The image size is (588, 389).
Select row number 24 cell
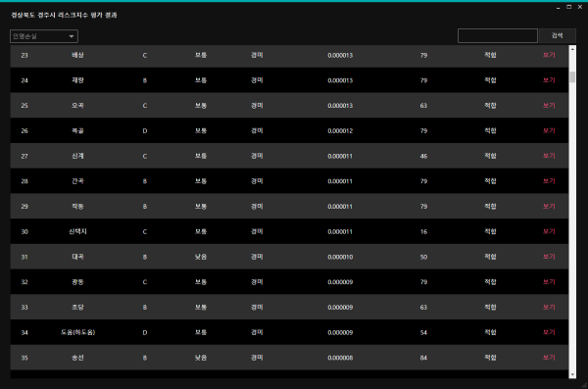[x=24, y=80]
